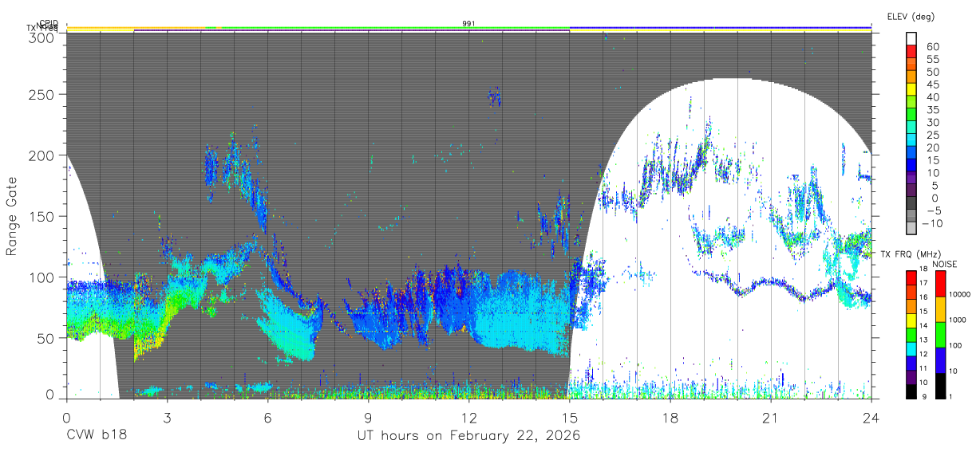
Task: Click the red segment of the ELEV color bar
Action: (911, 51)
